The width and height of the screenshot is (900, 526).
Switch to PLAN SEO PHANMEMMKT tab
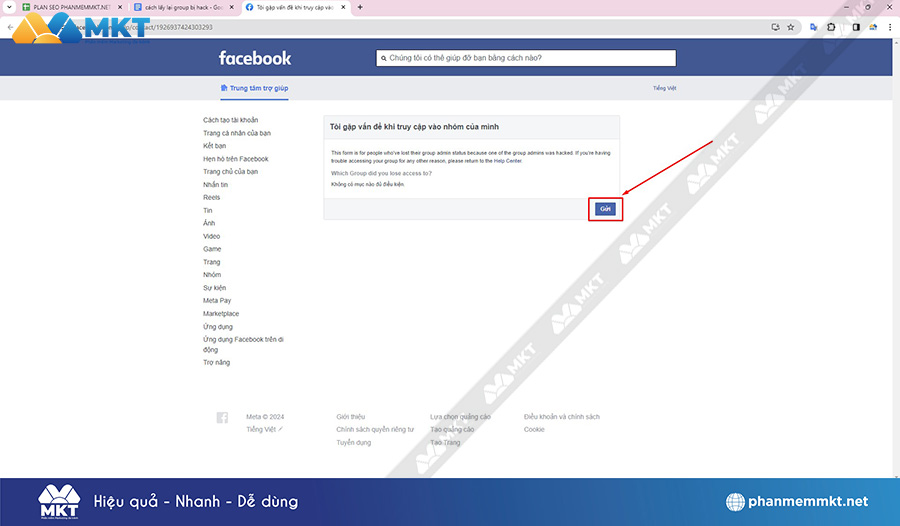(x=68, y=7)
